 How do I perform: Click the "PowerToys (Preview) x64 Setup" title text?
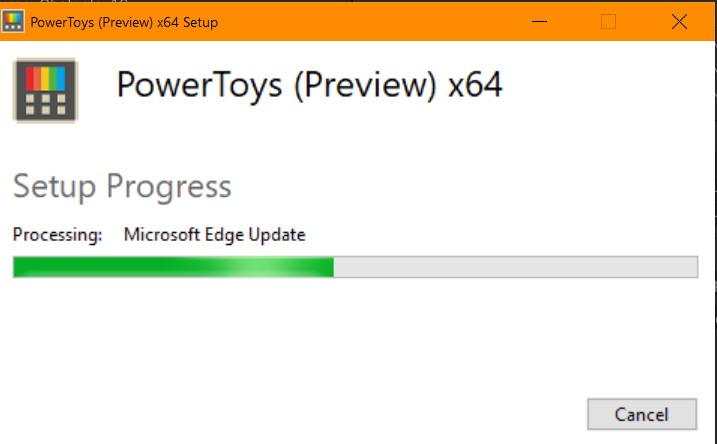point(124,22)
